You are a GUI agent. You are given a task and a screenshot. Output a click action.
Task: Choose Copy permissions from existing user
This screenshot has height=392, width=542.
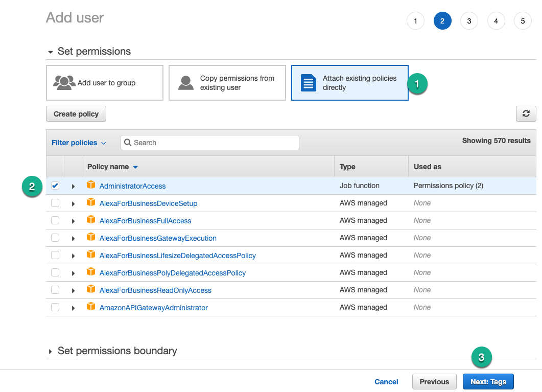(x=227, y=83)
